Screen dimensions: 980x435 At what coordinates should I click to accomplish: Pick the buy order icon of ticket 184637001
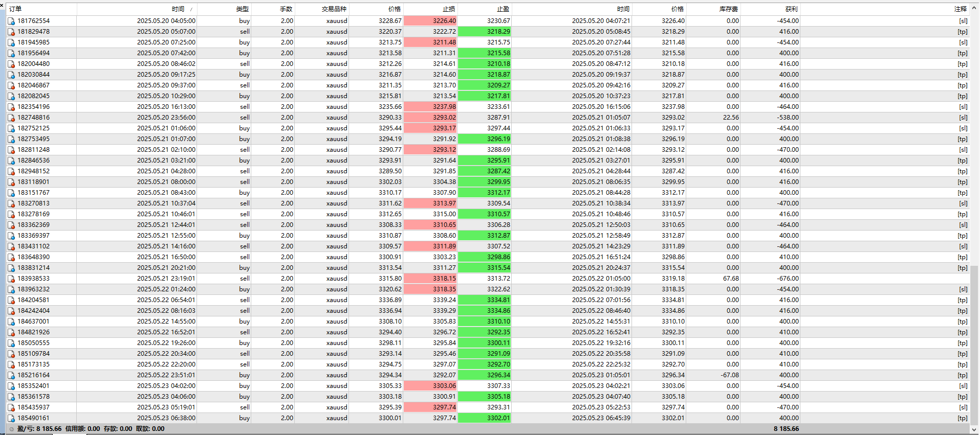point(11,322)
